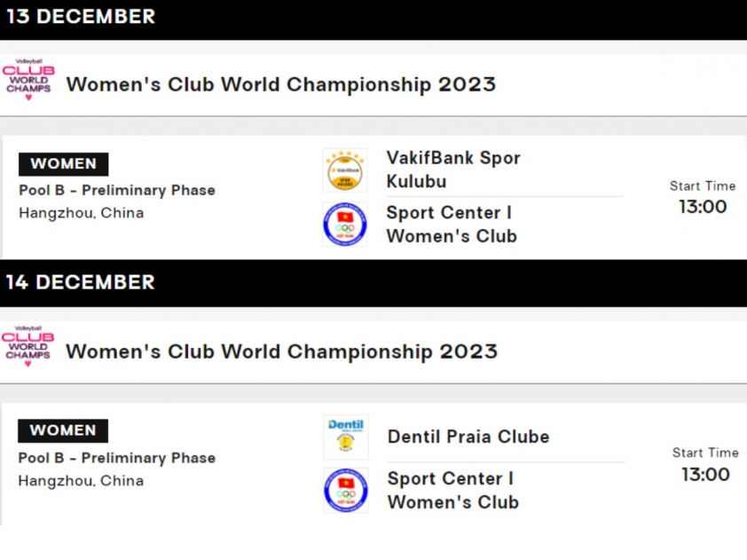Screen dimensions: 747x560
Task: Open the Women's Club World Championship 2023 title under 13 December
Action: 281,84
